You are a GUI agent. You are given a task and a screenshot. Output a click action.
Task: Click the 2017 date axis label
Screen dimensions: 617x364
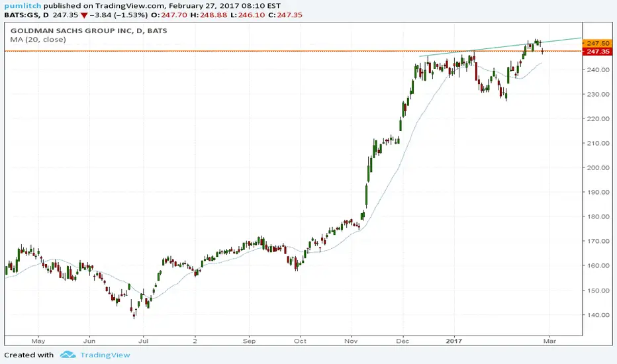coord(454,341)
